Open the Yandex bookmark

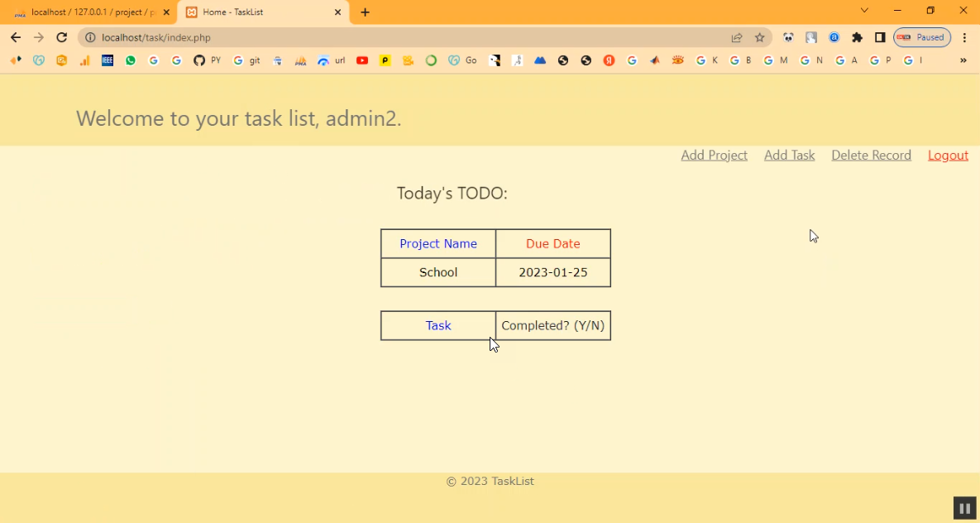[609, 60]
